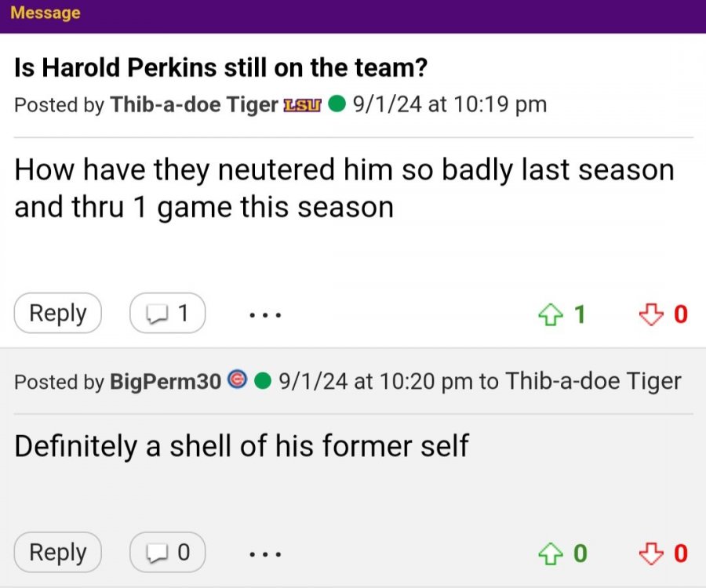This screenshot has height=588, width=706.
Task: Click the LSU logo beside Thib-a-doe Tiger
Action: pyautogui.click(x=301, y=105)
